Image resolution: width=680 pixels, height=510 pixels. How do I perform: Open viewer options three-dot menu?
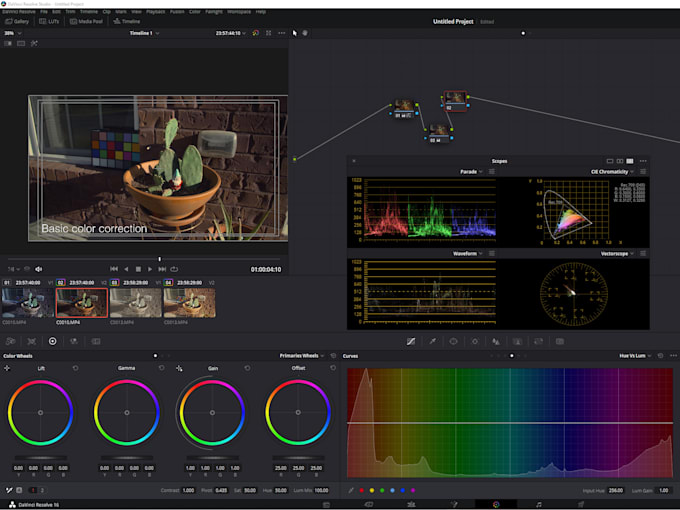point(281,33)
